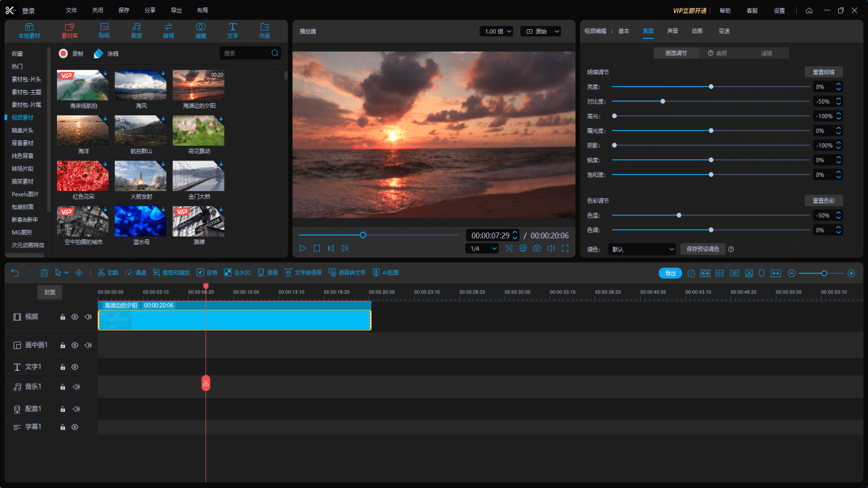
Task: Expand the 调色 默认 preset dropdown
Action: 642,249
